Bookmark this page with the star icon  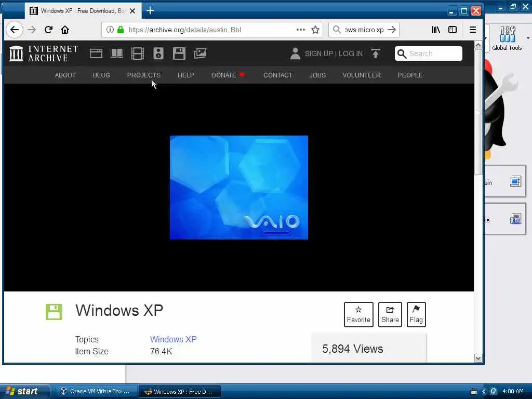(x=315, y=30)
